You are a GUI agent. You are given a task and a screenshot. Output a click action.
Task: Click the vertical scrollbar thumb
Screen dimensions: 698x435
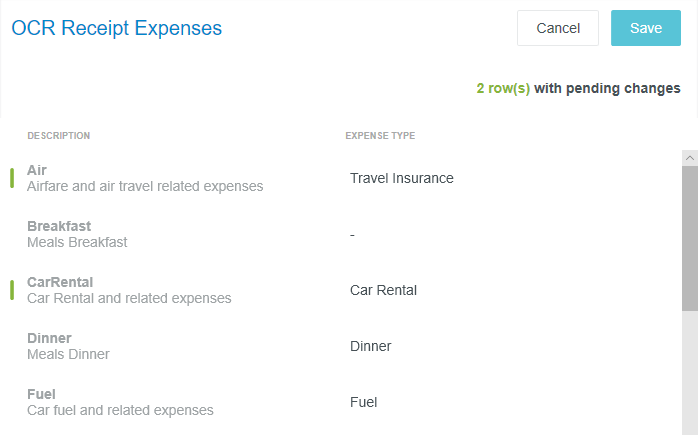point(689,238)
